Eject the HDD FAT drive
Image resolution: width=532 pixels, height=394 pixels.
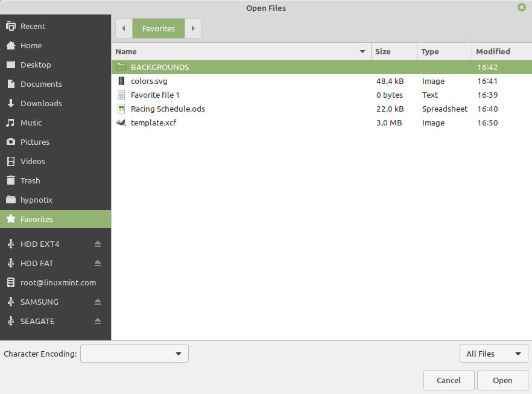(x=98, y=263)
